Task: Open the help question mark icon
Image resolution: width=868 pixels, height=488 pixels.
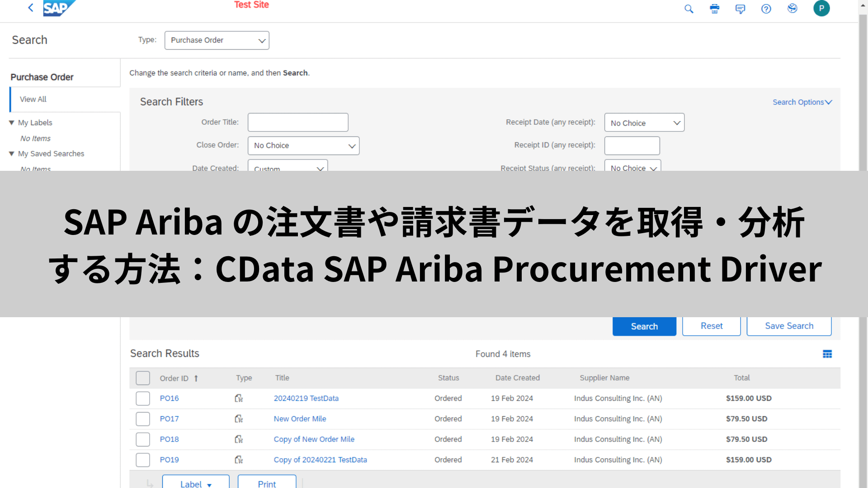Action: coord(766,9)
